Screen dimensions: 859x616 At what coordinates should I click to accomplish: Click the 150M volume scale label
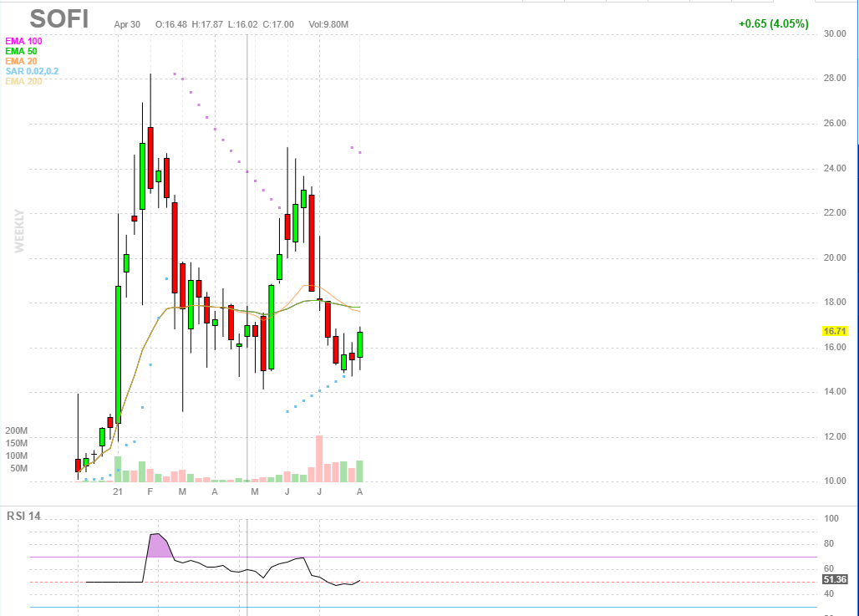[17, 443]
